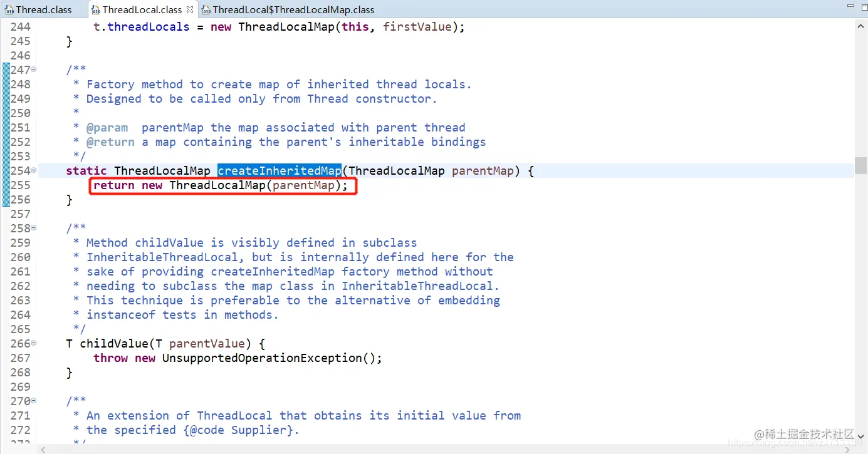Viewport: 868px width, 454px height.
Task: Click the '@return' tag on line 252
Action: pyautogui.click(x=110, y=142)
